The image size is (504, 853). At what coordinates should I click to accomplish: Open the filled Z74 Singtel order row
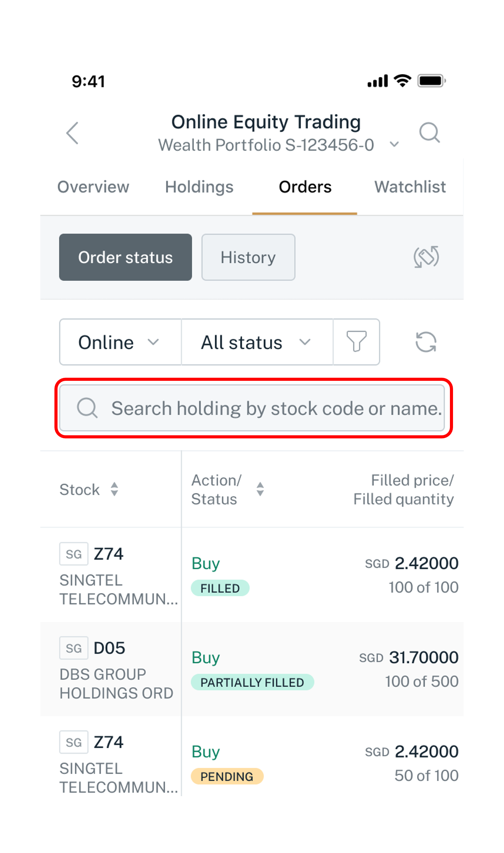pyautogui.click(x=252, y=575)
